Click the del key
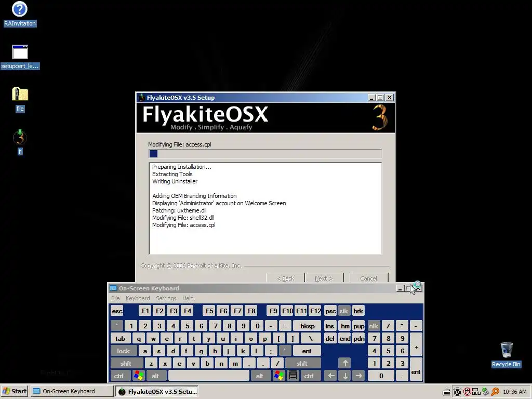The width and height of the screenshot is (532, 399). click(x=330, y=338)
